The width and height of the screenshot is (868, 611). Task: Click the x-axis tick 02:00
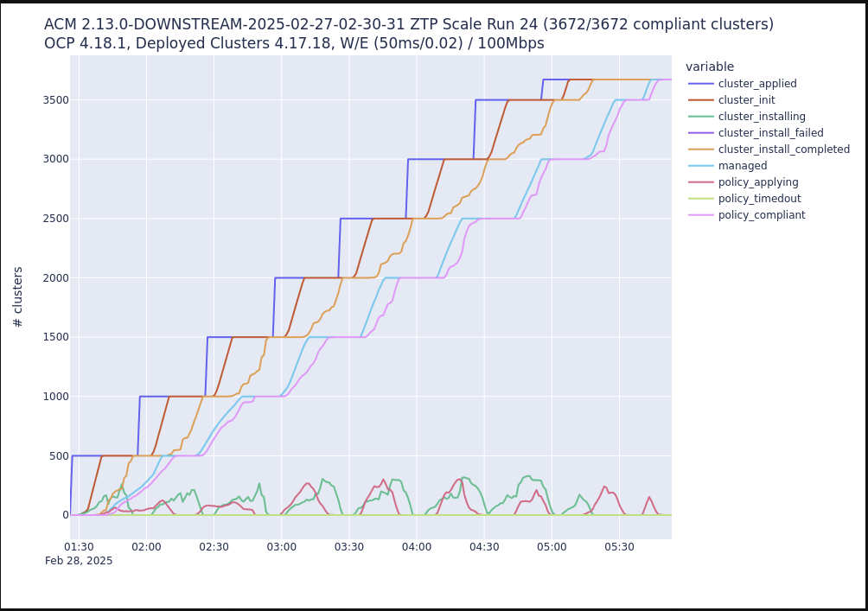point(147,547)
